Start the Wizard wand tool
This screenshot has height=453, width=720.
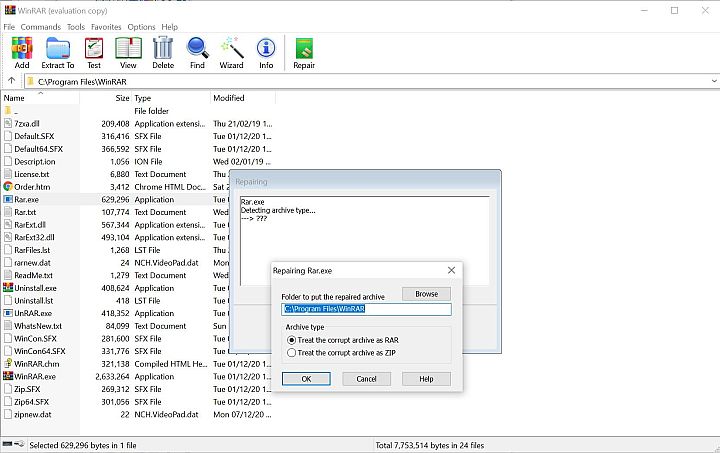[231, 53]
